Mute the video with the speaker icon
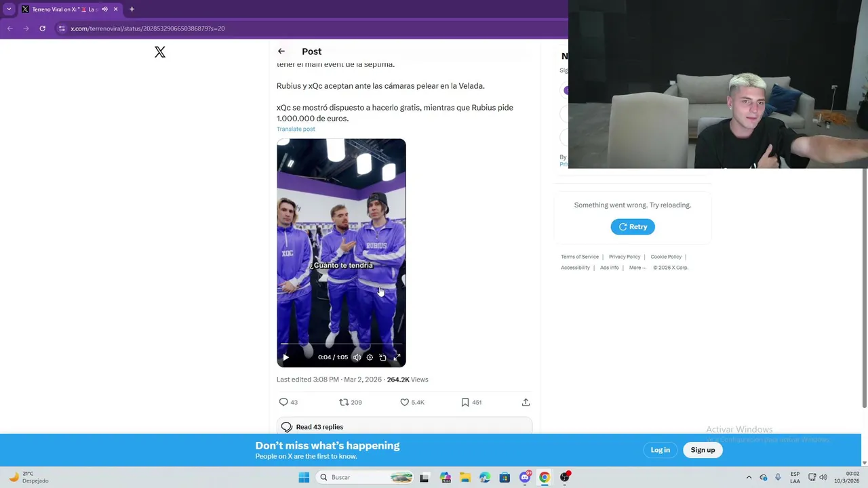This screenshot has height=488, width=868. pyautogui.click(x=357, y=357)
